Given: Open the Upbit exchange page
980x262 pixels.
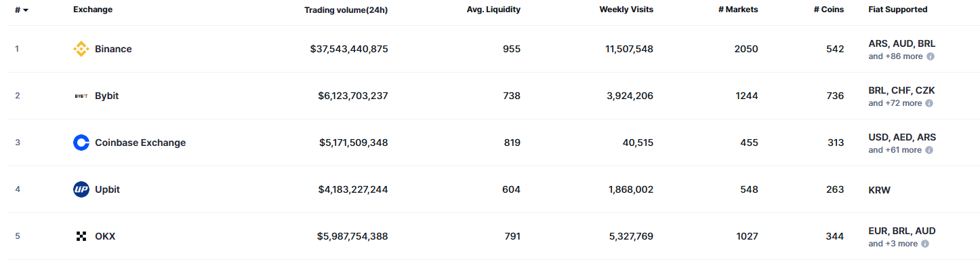Looking at the screenshot, I should (x=107, y=189).
